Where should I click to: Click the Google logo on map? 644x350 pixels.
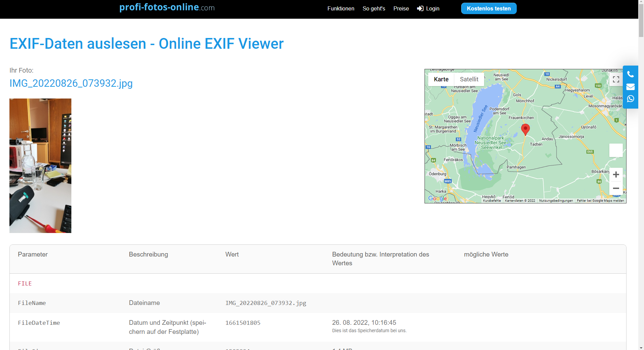438,198
